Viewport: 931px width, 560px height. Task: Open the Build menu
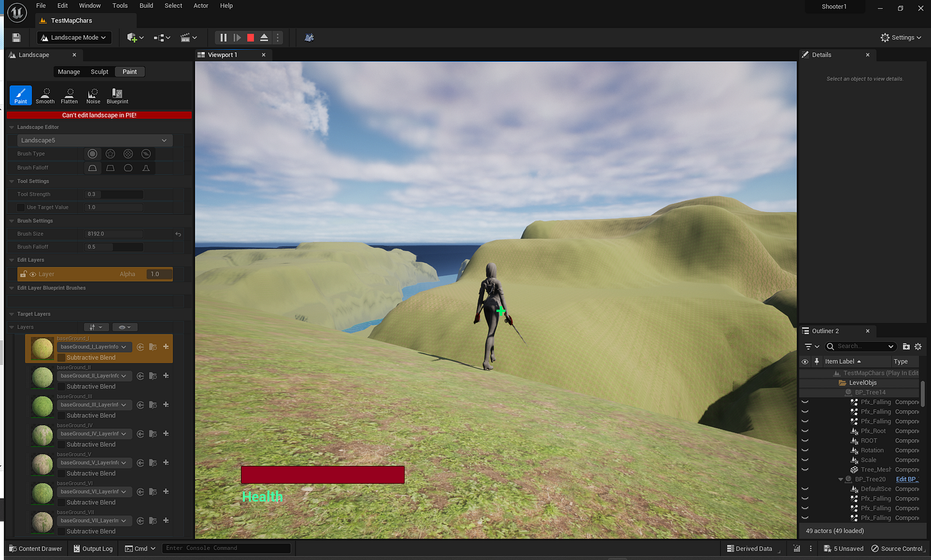pyautogui.click(x=146, y=6)
